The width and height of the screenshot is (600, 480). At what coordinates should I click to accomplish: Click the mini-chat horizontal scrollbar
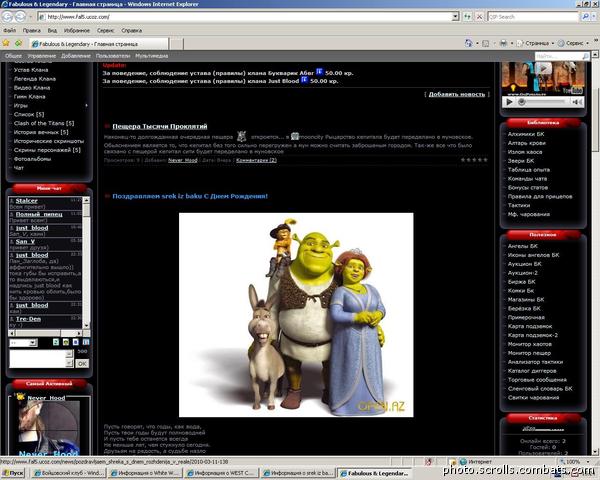coord(45,333)
